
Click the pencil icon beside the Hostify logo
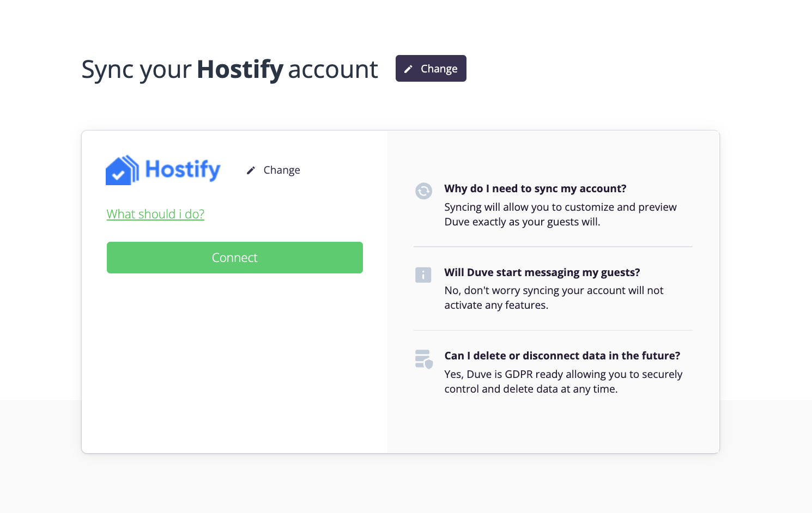pyautogui.click(x=251, y=170)
